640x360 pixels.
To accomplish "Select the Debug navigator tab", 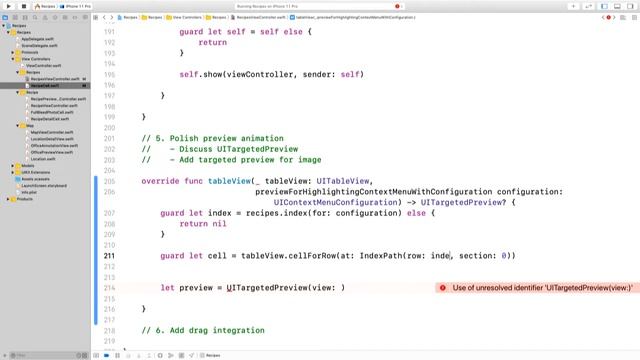I will click(x=65, y=18).
